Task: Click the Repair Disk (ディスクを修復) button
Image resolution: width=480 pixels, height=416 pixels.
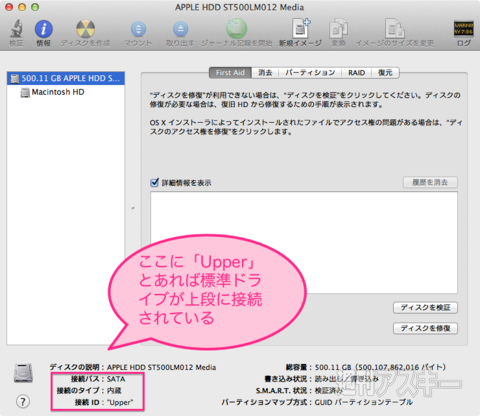Action: 425,328
